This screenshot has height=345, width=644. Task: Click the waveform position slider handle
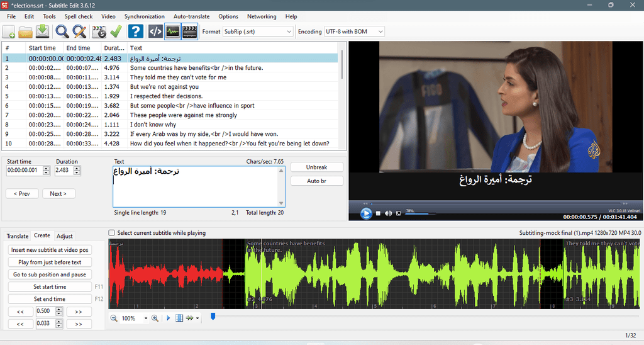coord(213,316)
